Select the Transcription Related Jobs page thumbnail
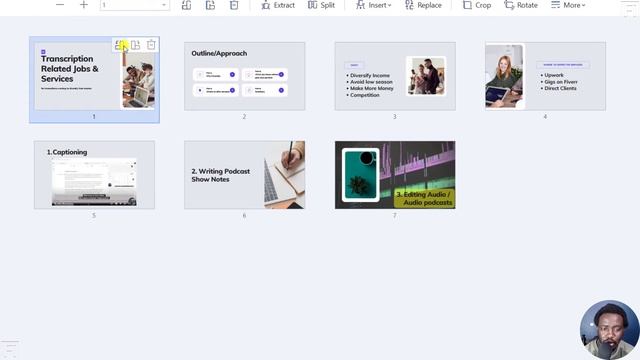This screenshot has height=360, width=640. tap(94, 76)
